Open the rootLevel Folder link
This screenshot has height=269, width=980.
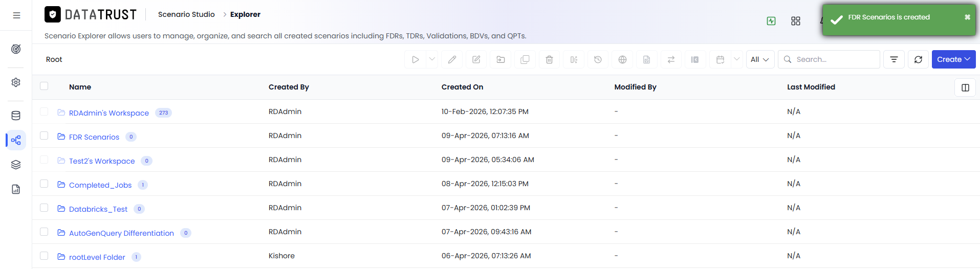coord(97,257)
